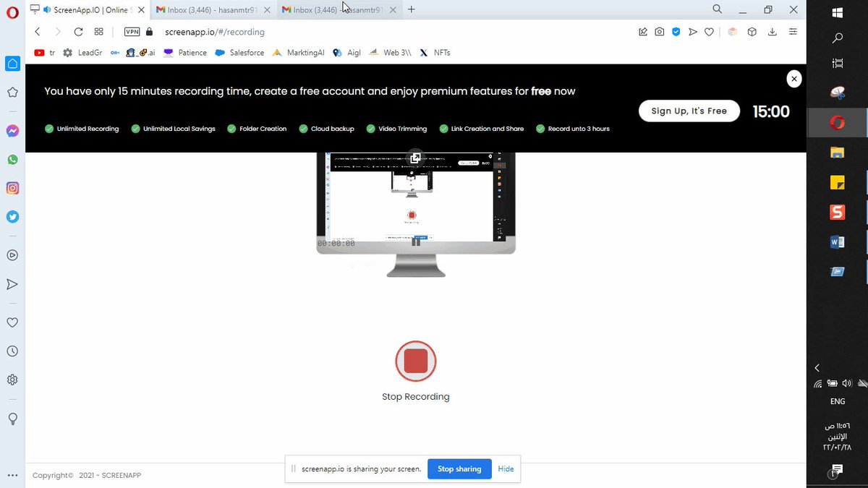868x488 pixels.
Task: Open history clock icon in sidebar
Action: click(x=12, y=351)
